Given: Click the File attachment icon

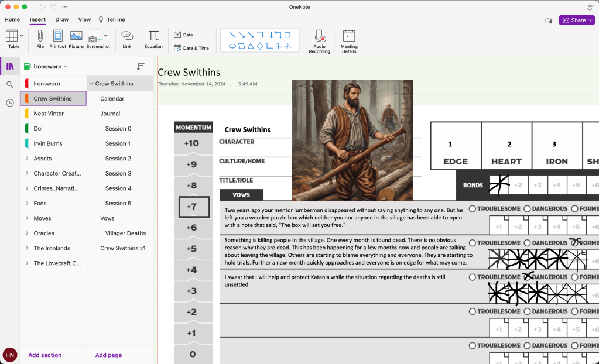Looking at the screenshot, I should click(x=40, y=36).
